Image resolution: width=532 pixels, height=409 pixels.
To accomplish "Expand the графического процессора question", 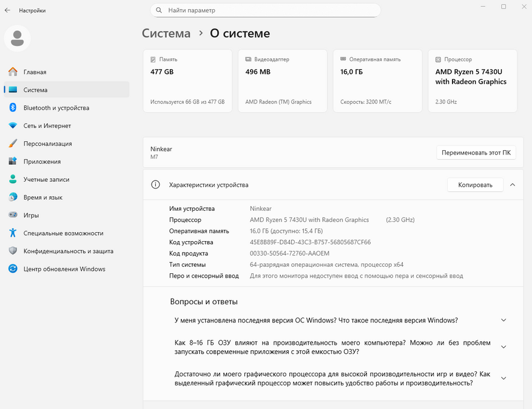I will [503, 379].
